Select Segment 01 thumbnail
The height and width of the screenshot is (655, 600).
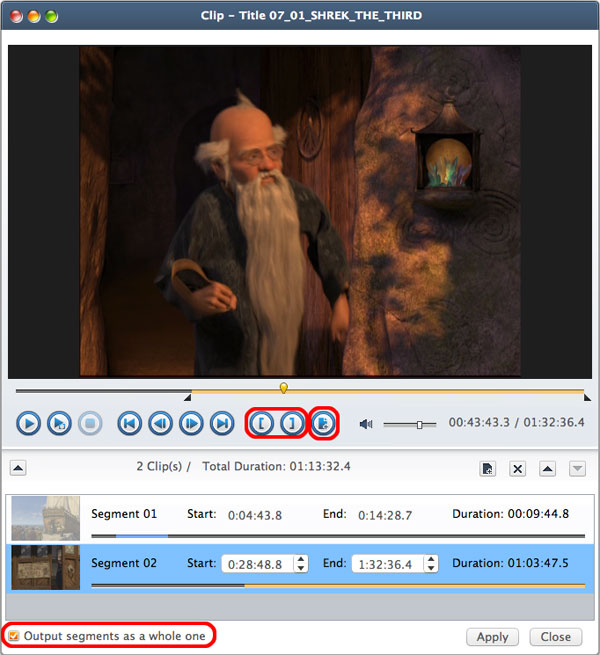point(46,518)
